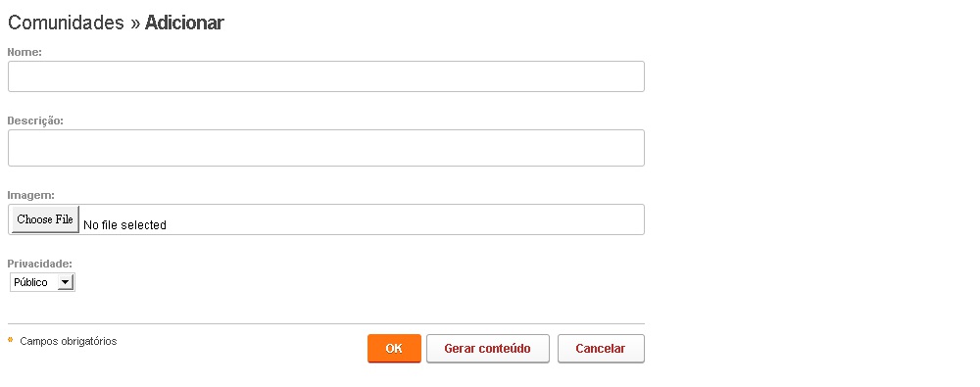Click the » breadcrumb separator

click(134, 24)
